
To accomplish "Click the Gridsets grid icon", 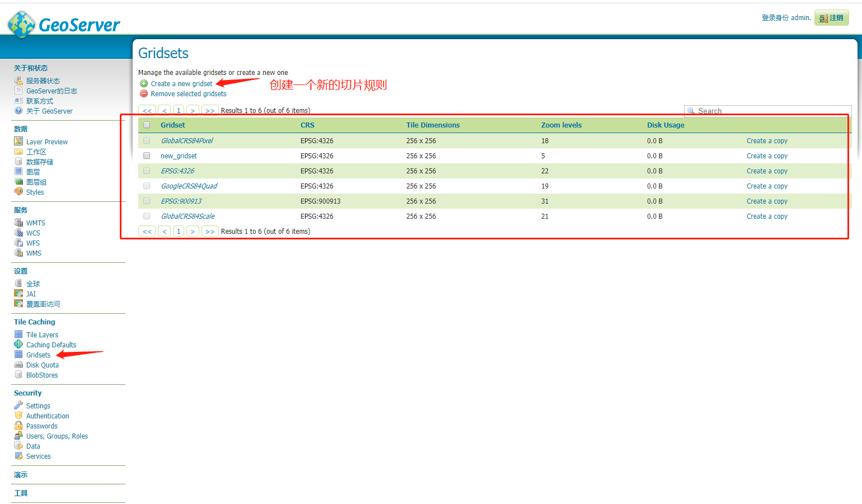I will (x=18, y=355).
